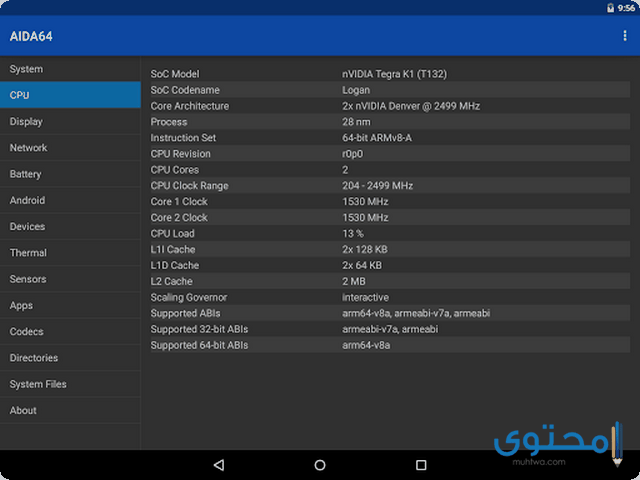Tap the 64-bit ARMv8-A value
The width and height of the screenshot is (640, 480).
[377, 138]
